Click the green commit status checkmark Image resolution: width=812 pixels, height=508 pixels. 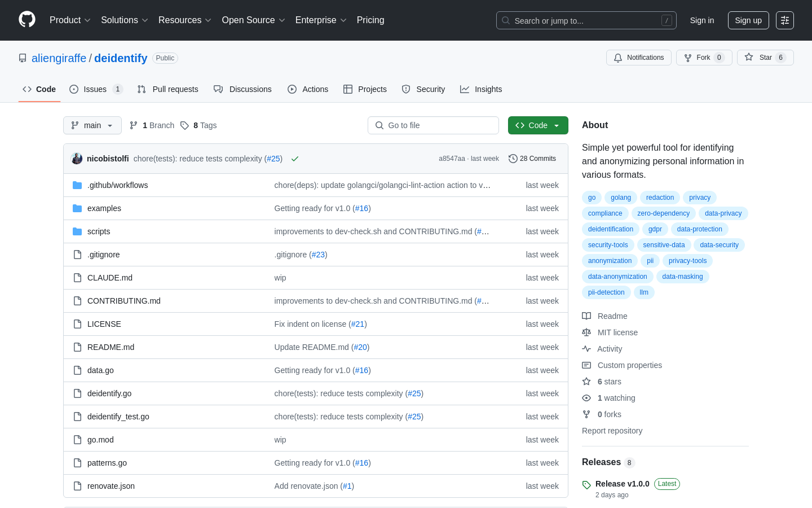[294, 159]
